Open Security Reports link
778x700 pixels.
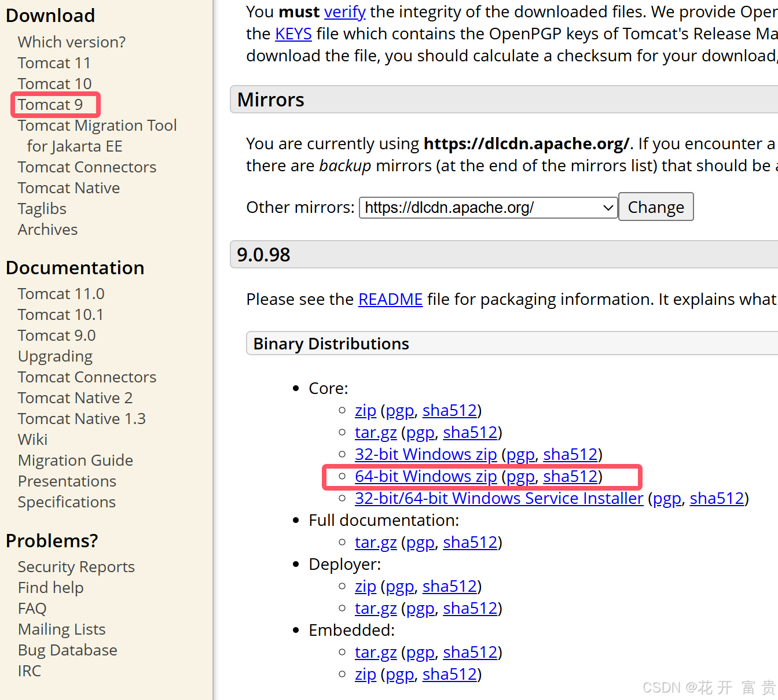pos(76,567)
